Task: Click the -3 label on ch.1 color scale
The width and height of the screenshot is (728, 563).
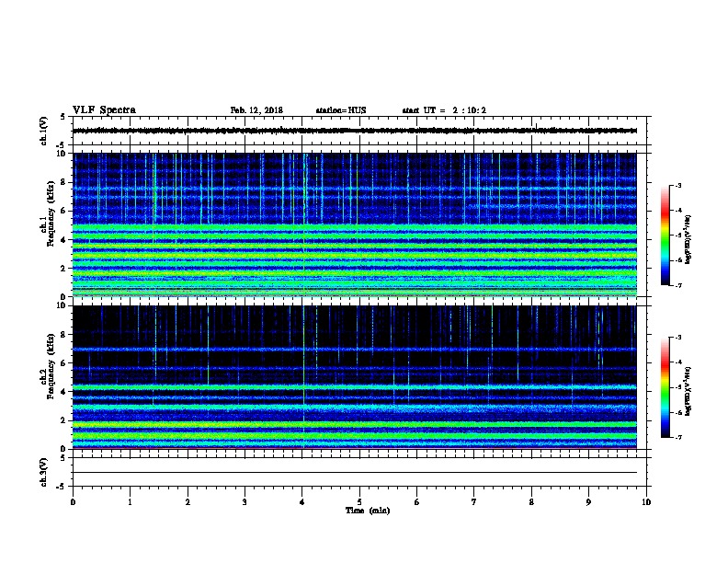Action: point(677,185)
